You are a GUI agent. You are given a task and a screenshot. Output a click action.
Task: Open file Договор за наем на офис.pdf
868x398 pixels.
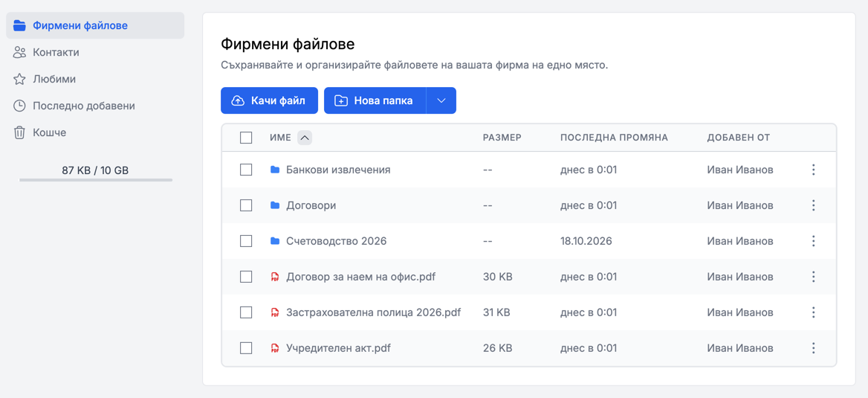(360, 277)
